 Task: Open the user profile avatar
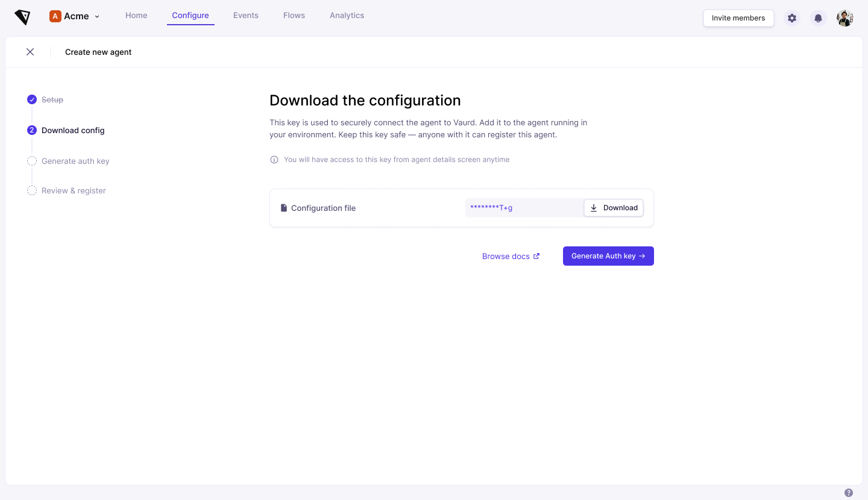click(x=845, y=18)
